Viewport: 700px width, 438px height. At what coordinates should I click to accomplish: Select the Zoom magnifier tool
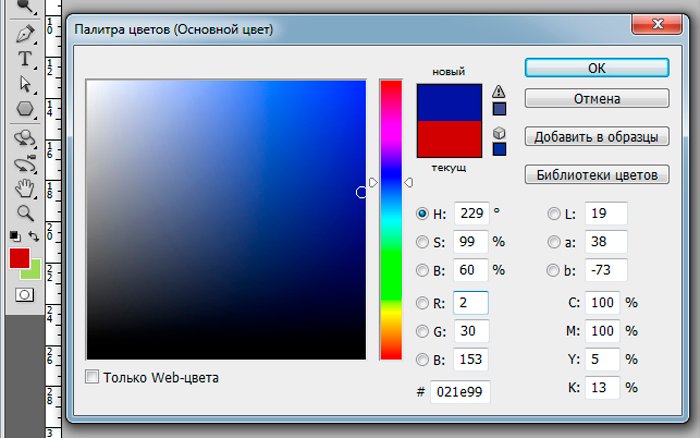point(25,213)
